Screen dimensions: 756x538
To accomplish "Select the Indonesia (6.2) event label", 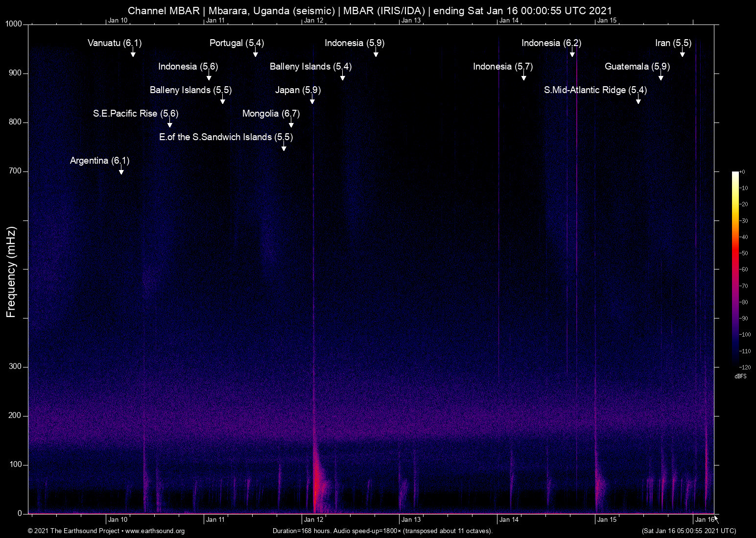I will coord(551,43).
